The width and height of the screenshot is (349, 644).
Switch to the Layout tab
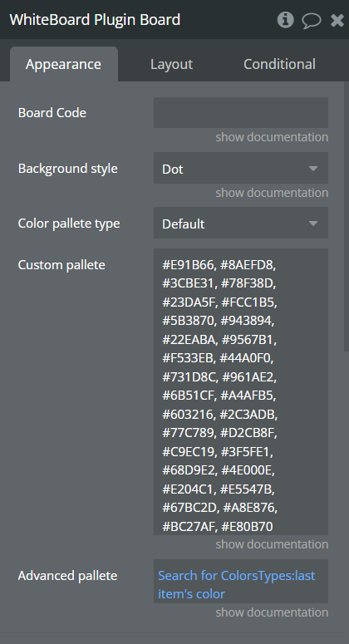tap(171, 64)
